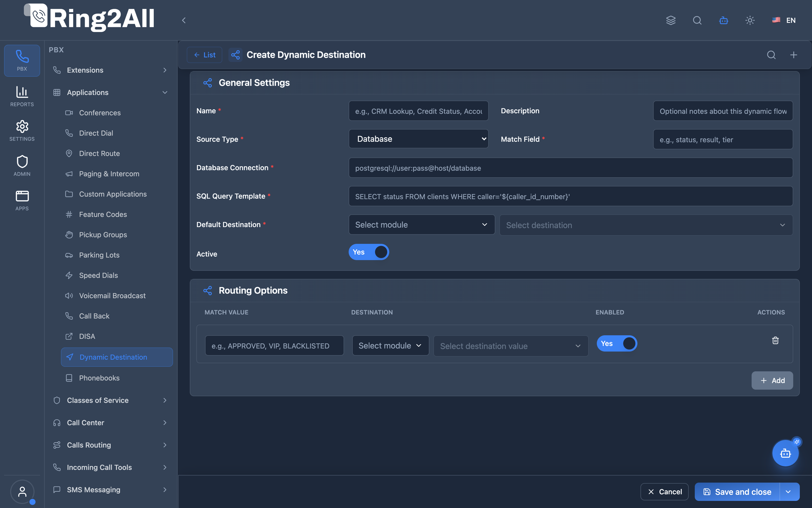Open the Apps section icon

22,201
